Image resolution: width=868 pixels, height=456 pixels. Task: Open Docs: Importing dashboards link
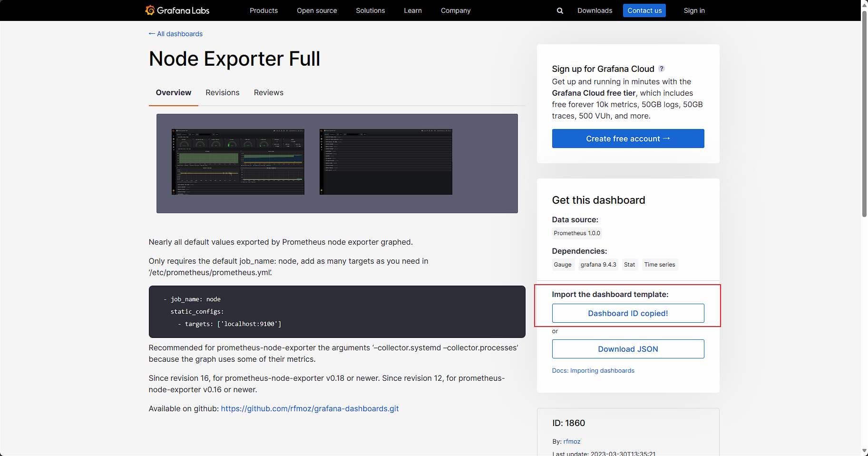593,371
